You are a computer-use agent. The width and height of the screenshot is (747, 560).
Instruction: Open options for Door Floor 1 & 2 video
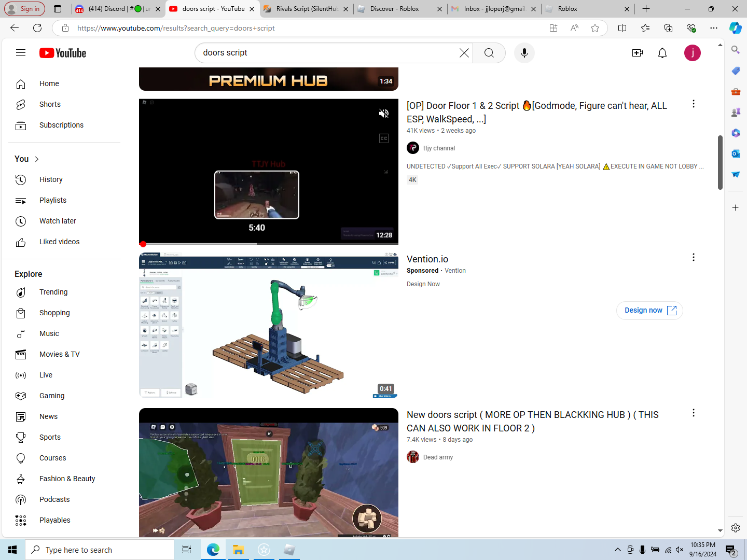[x=694, y=104]
